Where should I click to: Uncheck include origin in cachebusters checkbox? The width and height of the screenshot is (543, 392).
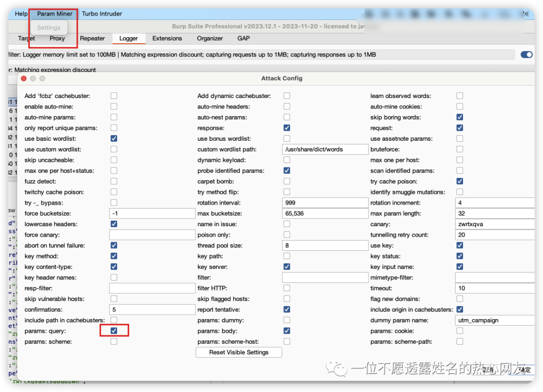460,309
